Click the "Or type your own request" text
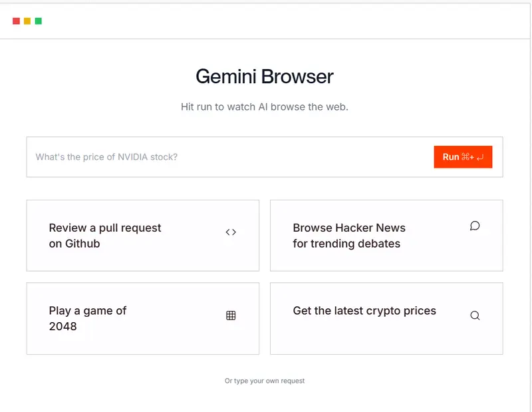This screenshot has width=532, height=412. [x=265, y=381]
